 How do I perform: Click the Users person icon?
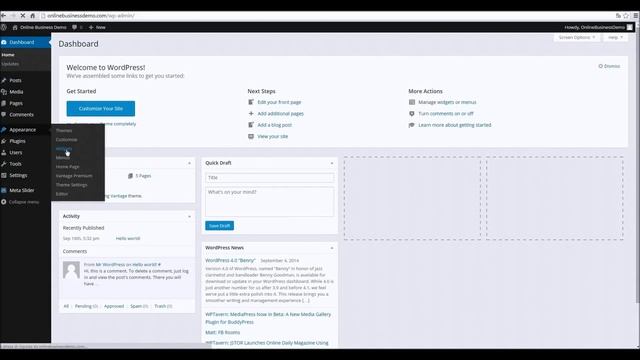click(x=4, y=153)
